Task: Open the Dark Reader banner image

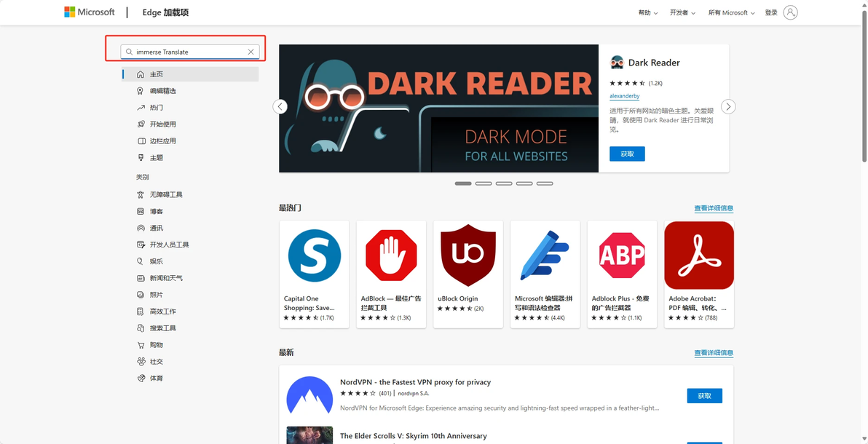Action: [x=438, y=108]
